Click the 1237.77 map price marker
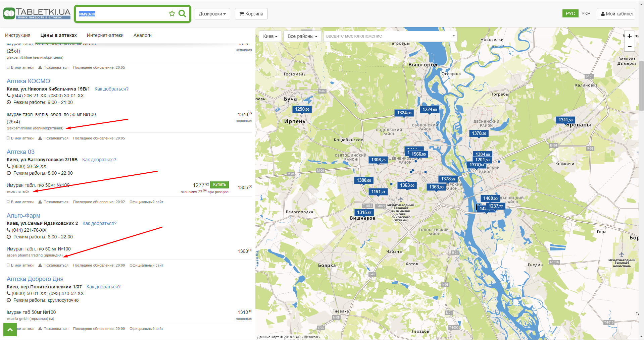644x340 pixels. (x=496, y=206)
